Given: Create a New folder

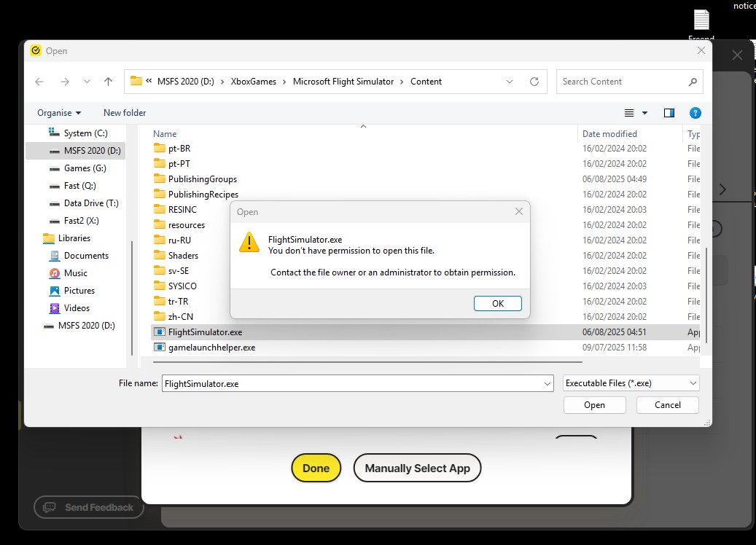Looking at the screenshot, I should click(125, 113).
